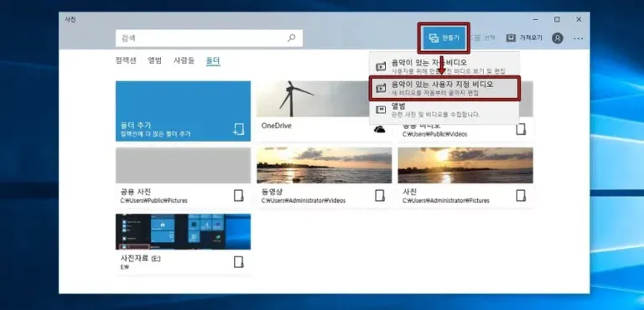644x310 pixels.
Task: Click the folder icon on the 사진자료 (E:) row
Action: pyautogui.click(x=239, y=262)
